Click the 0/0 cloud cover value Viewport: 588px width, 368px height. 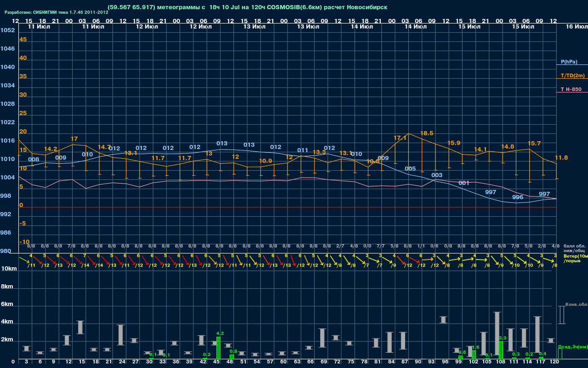(367, 247)
